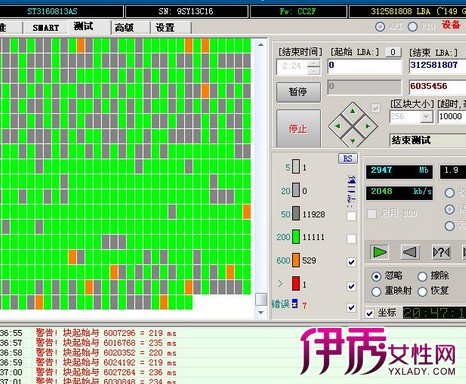Open the 区块大小 256 dropdown
The height and width of the screenshot is (384, 466).
click(426, 117)
